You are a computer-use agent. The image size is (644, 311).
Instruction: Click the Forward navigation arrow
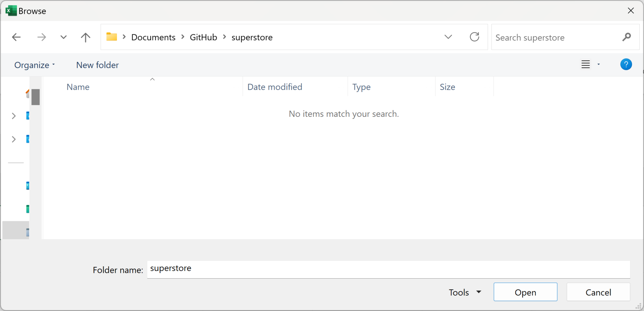42,37
